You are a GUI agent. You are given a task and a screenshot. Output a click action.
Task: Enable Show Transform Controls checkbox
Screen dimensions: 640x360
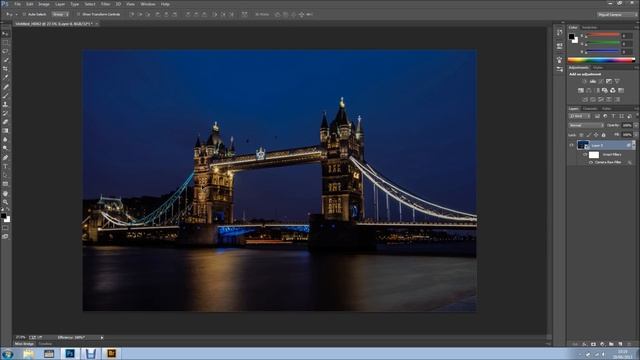point(78,14)
